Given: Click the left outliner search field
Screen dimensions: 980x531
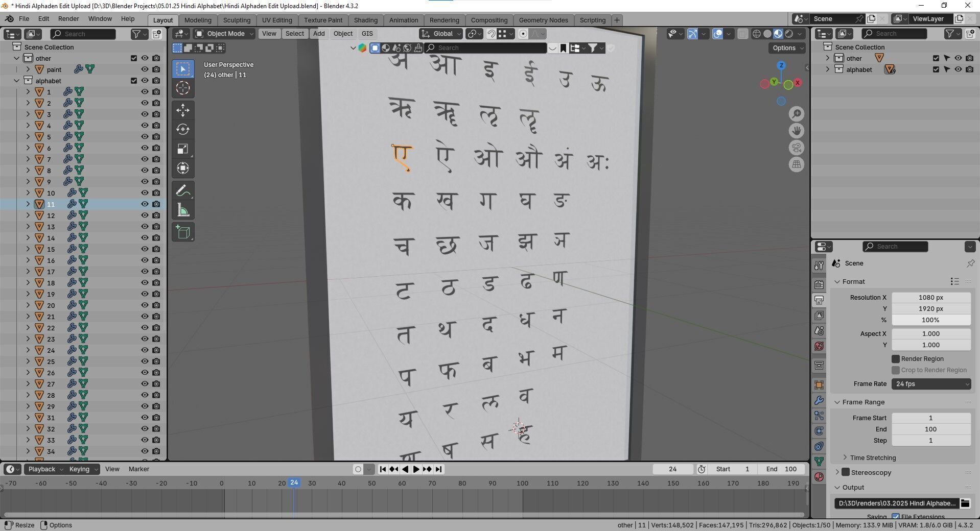Looking at the screenshot, I should pyautogui.click(x=83, y=34).
